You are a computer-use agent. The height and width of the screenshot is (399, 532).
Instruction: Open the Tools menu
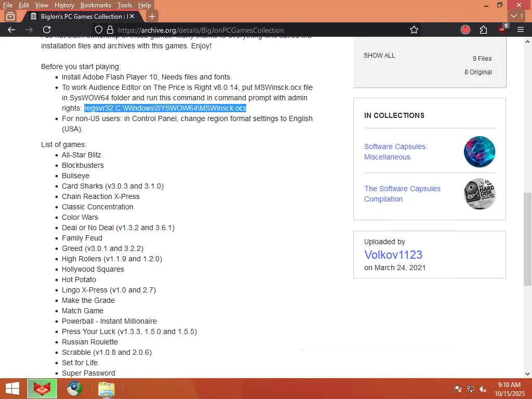click(x=124, y=5)
